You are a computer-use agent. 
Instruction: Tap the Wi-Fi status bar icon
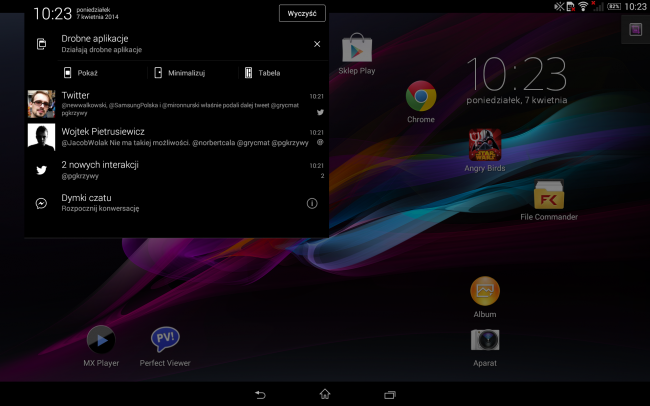[x=583, y=6]
